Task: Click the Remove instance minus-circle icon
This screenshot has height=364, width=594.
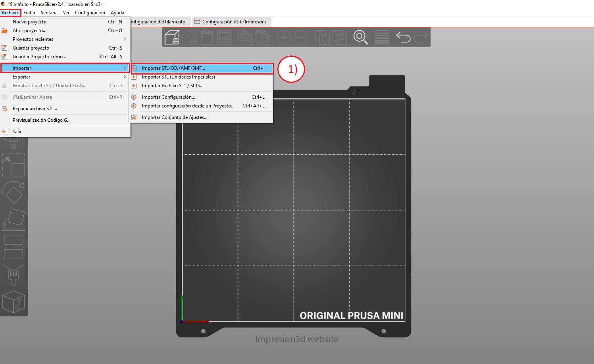Action: (x=301, y=37)
